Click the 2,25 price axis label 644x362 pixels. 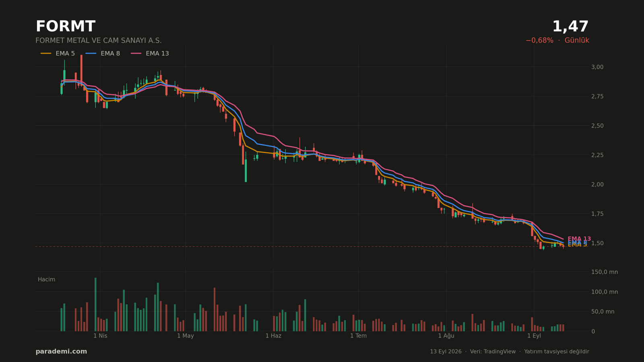click(597, 155)
